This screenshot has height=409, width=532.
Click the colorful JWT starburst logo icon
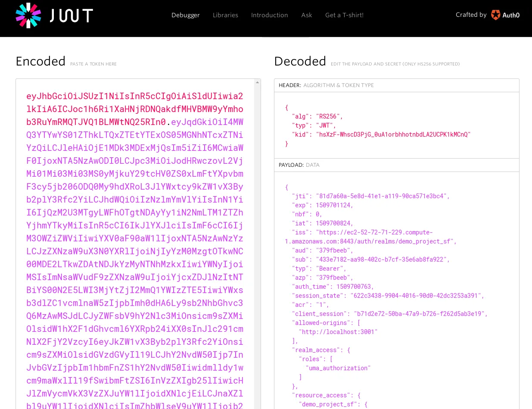tap(28, 15)
